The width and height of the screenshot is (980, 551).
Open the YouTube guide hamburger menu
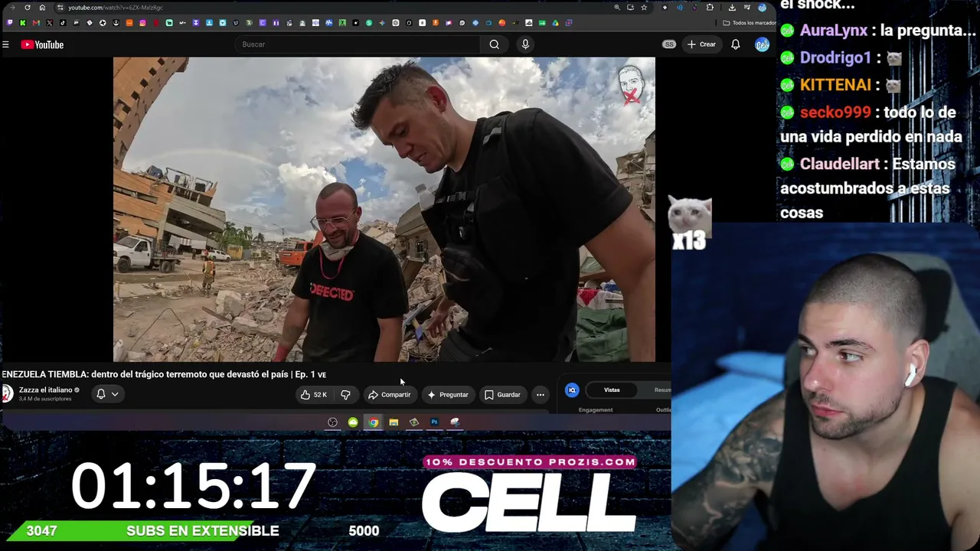[x=5, y=44]
